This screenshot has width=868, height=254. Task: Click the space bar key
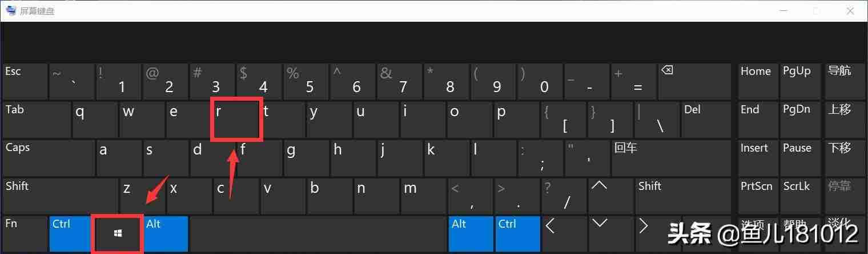(x=319, y=233)
